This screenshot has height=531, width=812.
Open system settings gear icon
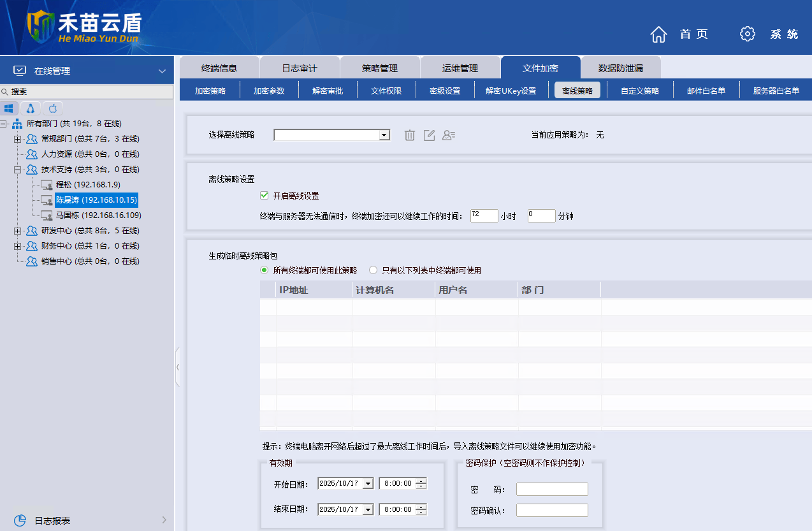point(747,34)
